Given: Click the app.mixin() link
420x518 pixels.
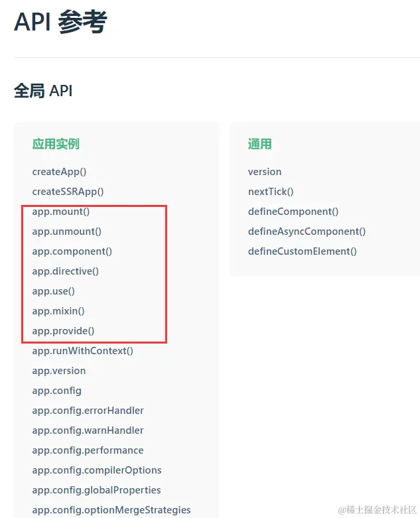Looking at the screenshot, I should 58,311.
